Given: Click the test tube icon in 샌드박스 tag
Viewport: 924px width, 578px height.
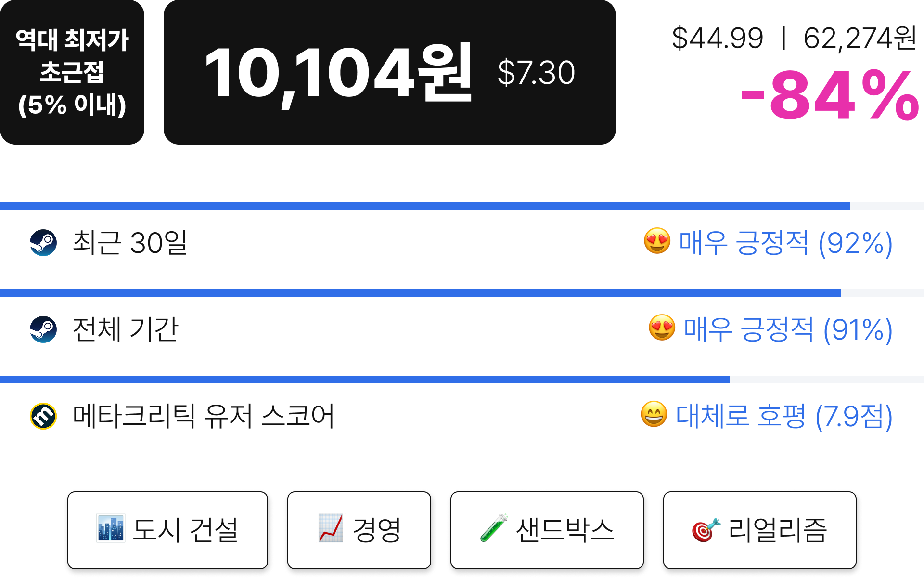Looking at the screenshot, I should (494, 528).
